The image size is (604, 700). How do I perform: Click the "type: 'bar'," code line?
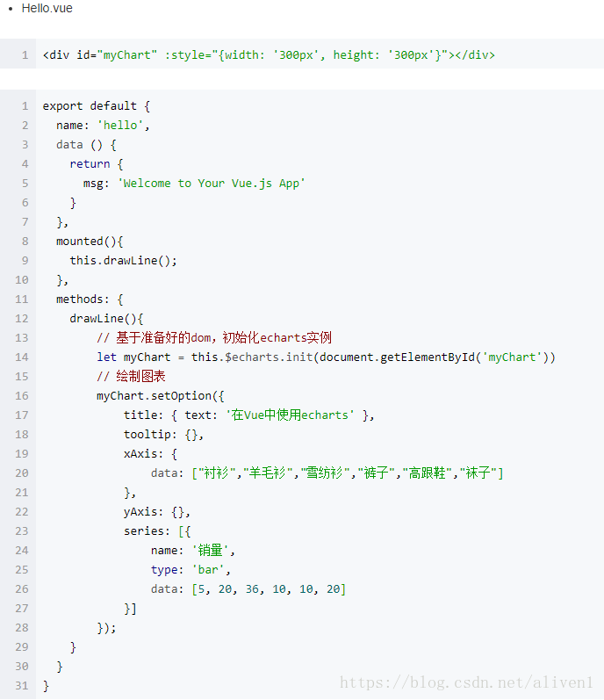click(x=191, y=570)
